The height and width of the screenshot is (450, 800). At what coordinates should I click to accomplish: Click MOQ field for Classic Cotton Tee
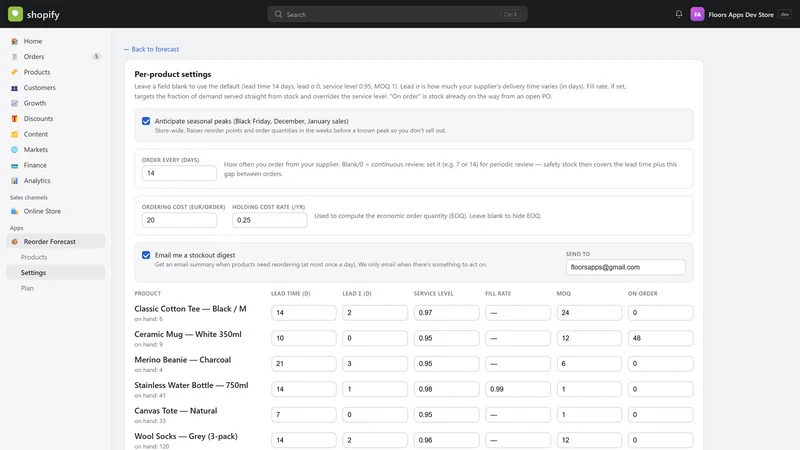point(589,312)
